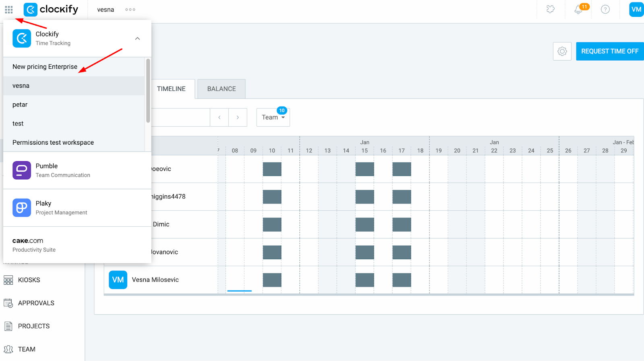Click Vesna Milosevic's time off block on 10
The width and height of the screenshot is (644, 361).
coord(272,280)
